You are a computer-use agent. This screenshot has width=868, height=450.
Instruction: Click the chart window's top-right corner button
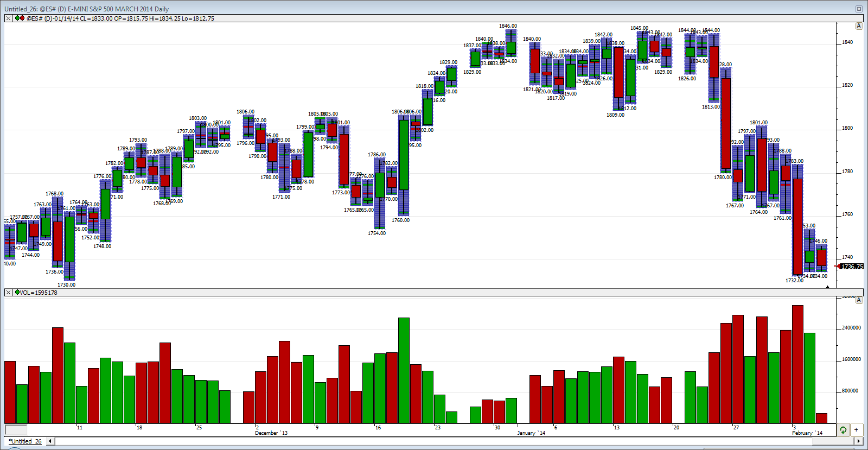[859, 9]
